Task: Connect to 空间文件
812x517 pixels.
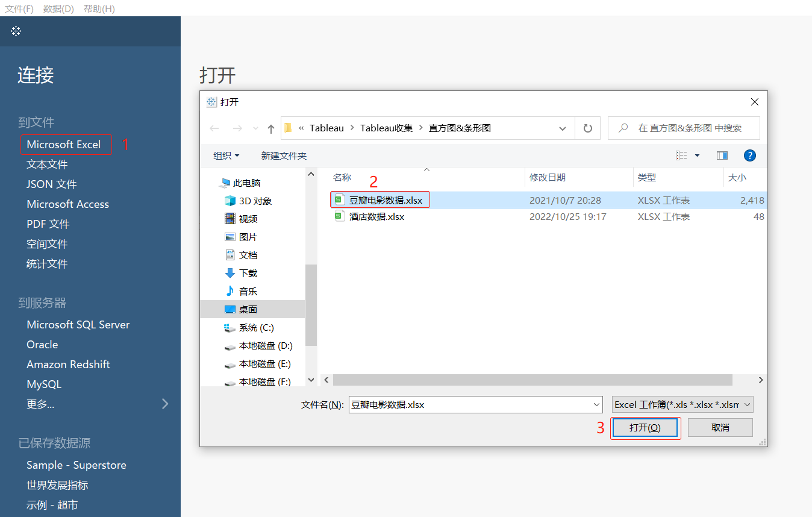Action: coord(47,244)
